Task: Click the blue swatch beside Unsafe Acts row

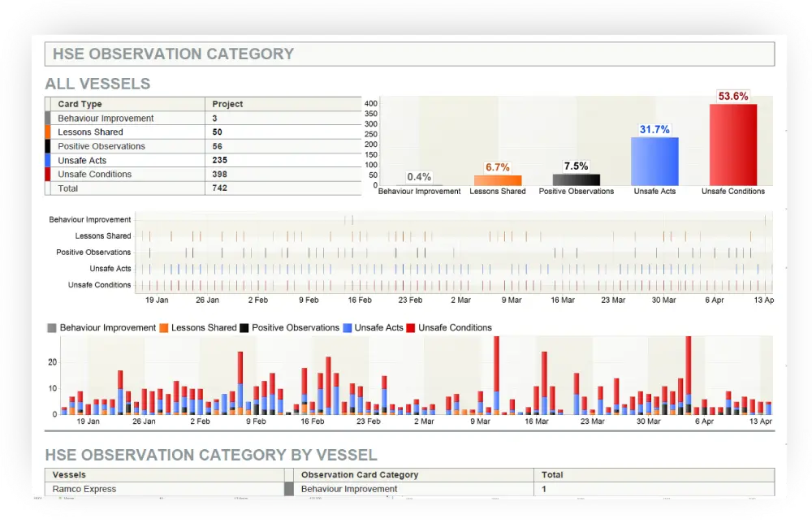Action: [48, 160]
